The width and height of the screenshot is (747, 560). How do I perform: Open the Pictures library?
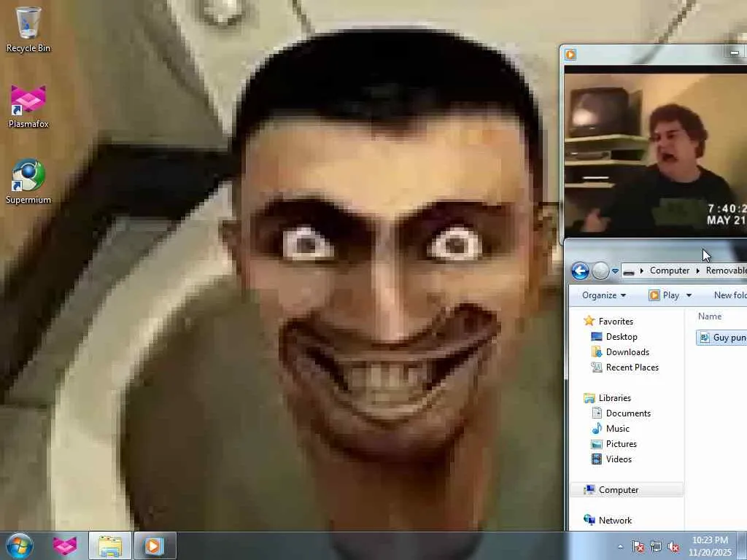point(621,444)
